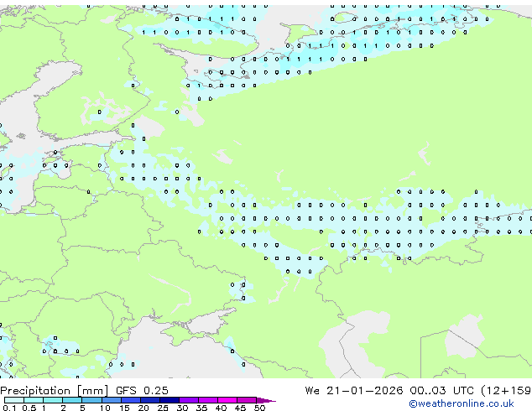532x411 pixels.
Task: Click the legend scale value '50'
Action: click(x=259, y=408)
